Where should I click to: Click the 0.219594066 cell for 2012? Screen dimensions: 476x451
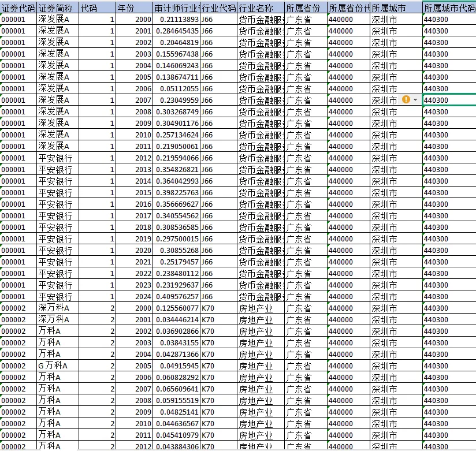(176, 158)
